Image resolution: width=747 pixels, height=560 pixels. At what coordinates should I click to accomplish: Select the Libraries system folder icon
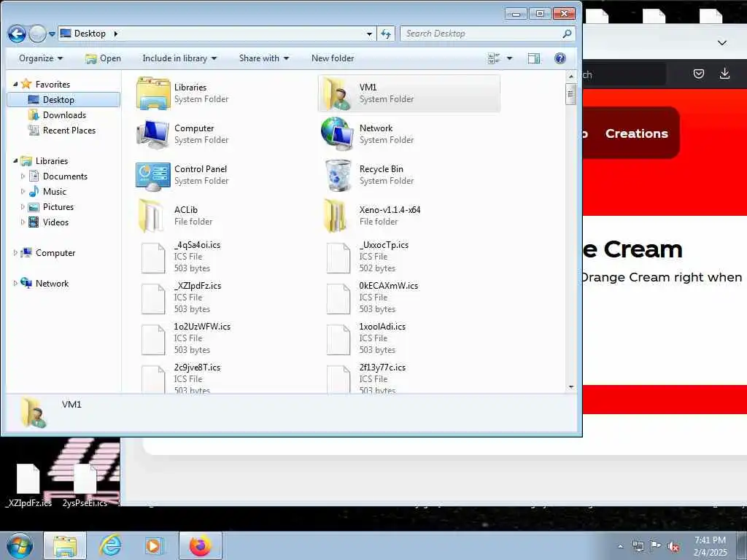(153, 93)
